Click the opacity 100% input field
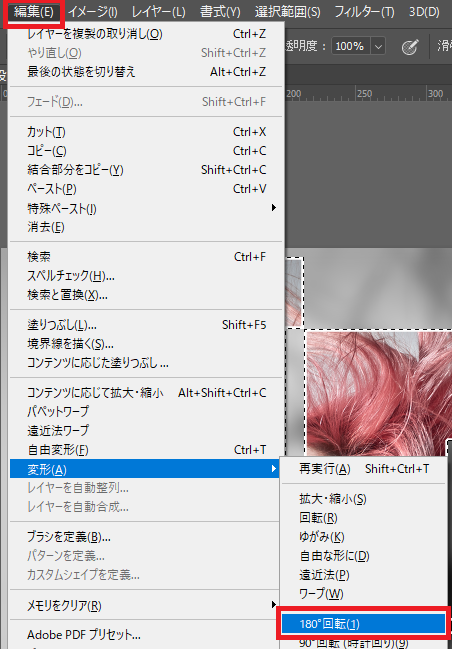Screen dimensions: 452x649 tap(351, 46)
